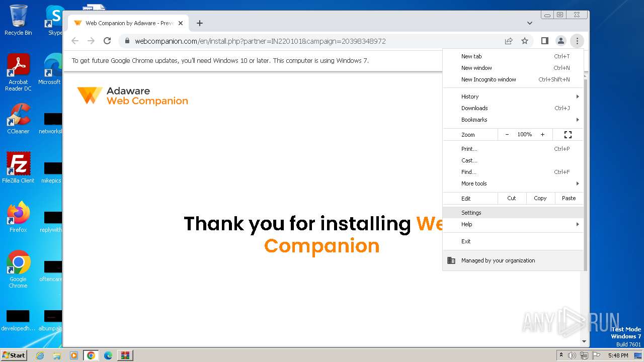Click the Action Center flag icon

(x=596, y=355)
